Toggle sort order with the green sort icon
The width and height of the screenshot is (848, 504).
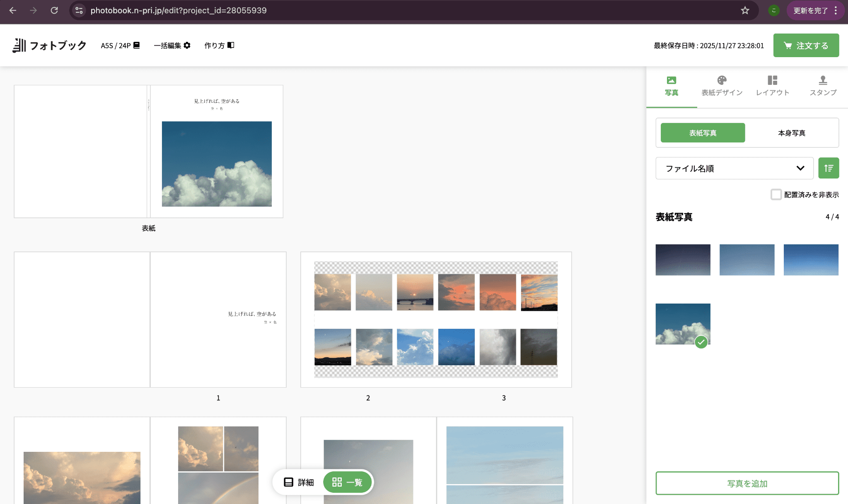pos(829,168)
